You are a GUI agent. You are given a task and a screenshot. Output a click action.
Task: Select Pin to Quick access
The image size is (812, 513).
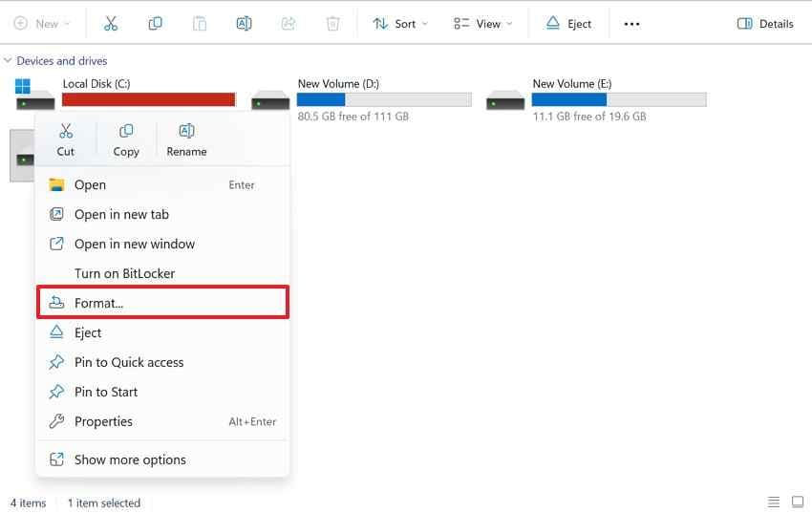(162, 362)
